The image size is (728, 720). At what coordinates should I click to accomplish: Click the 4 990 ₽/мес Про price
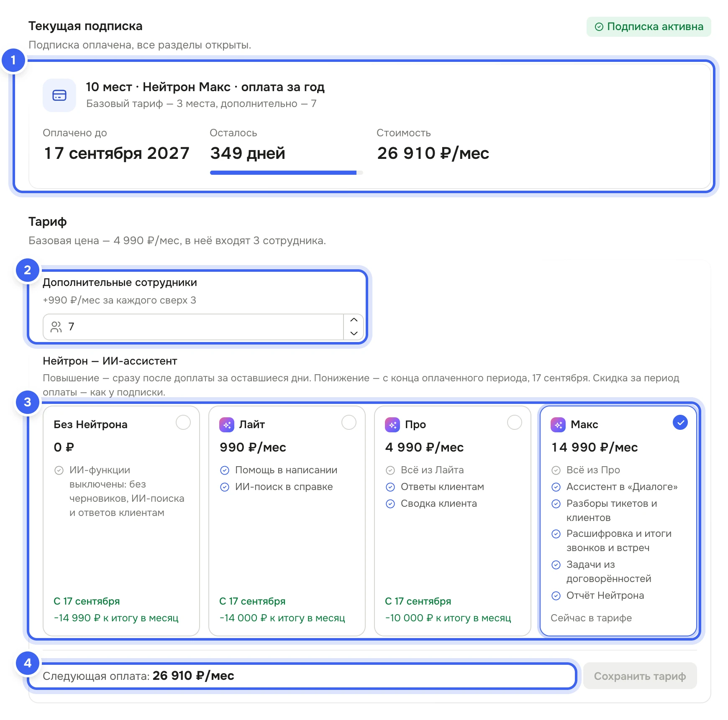424,447
